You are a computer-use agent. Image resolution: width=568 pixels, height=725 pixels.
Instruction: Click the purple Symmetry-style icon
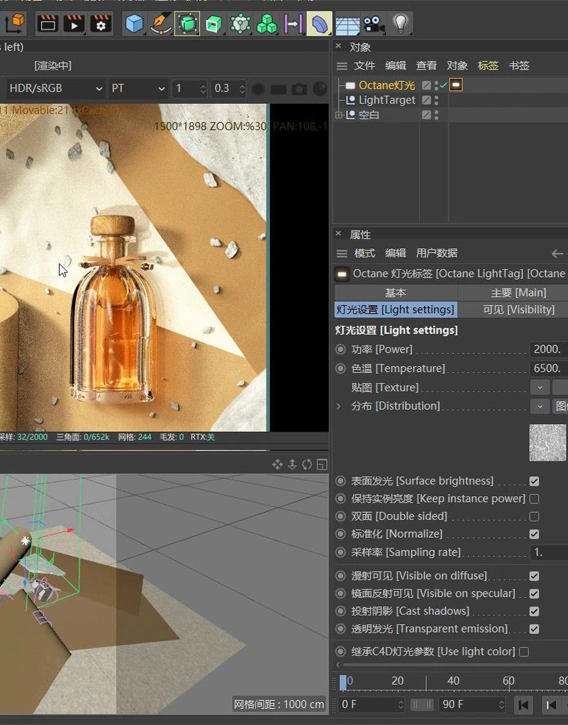293,23
